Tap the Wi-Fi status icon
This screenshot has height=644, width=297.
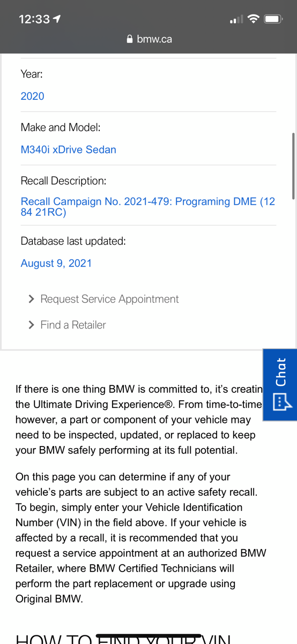click(254, 19)
